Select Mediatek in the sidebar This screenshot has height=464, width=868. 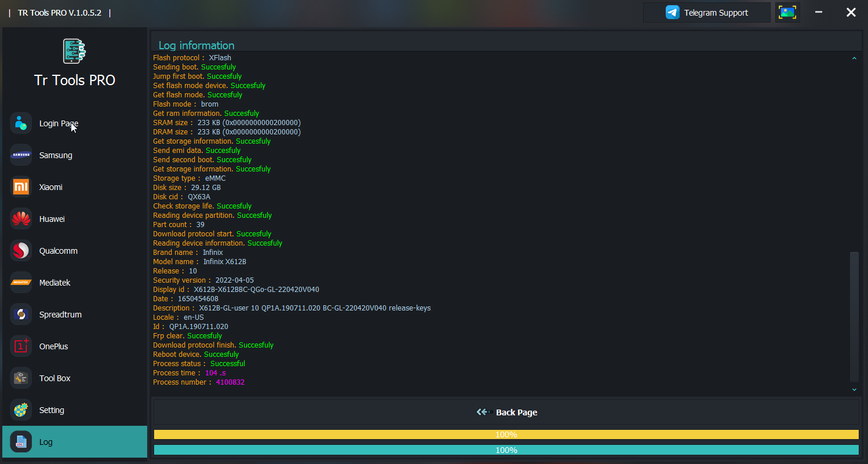click(75, 283)
